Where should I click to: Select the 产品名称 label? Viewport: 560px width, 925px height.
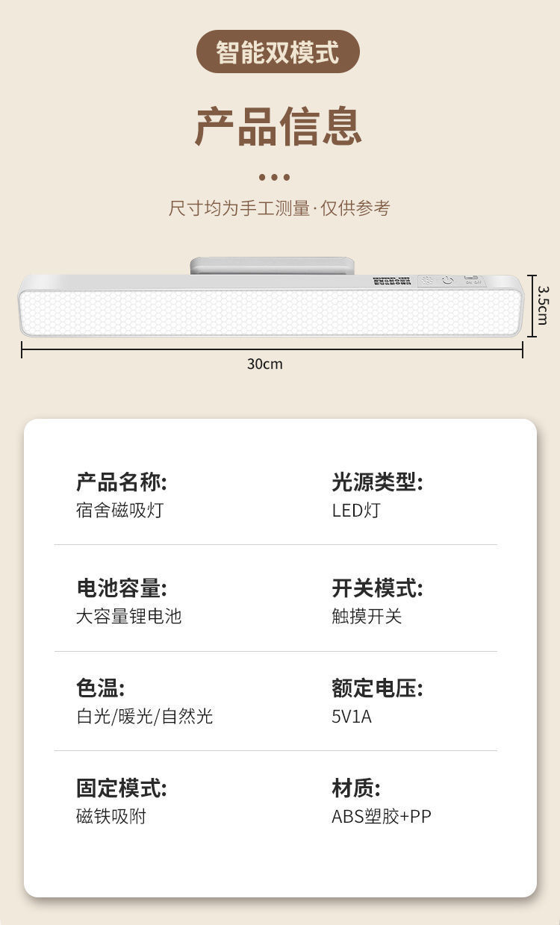pyautogui.click(x=121, y=482)
